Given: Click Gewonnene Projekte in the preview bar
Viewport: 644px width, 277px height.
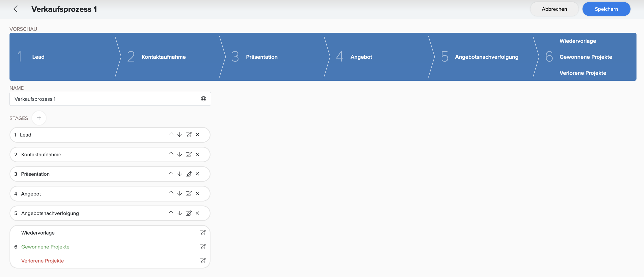Looking at the screenshot, I should (x=586, y=57).
